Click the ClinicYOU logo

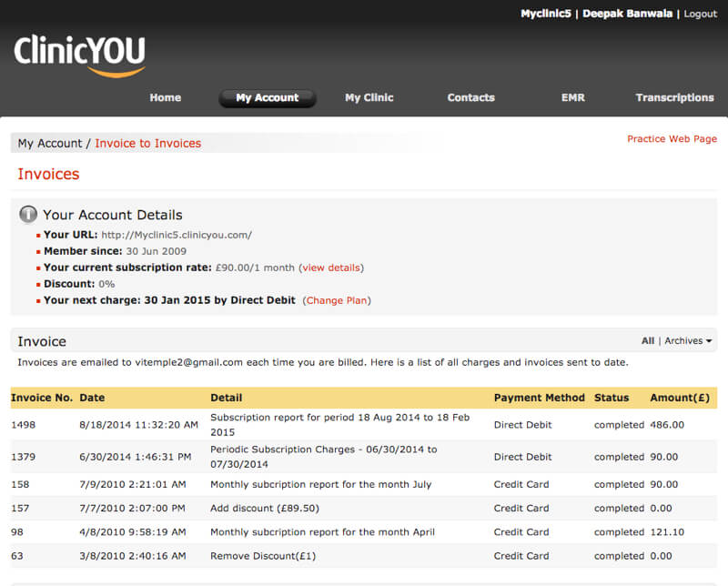(79, 56)
